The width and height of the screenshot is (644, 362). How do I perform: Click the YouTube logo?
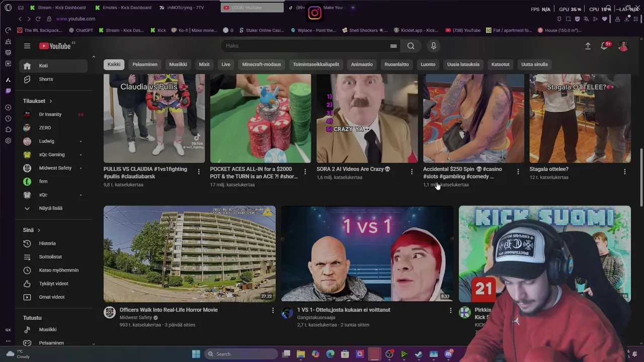[x=55, y=46]
